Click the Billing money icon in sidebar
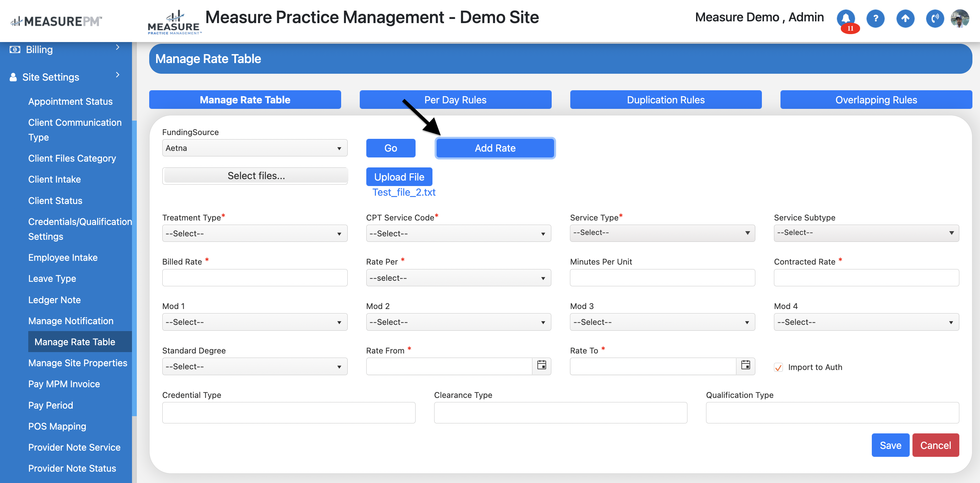 [x=15, y=50]
